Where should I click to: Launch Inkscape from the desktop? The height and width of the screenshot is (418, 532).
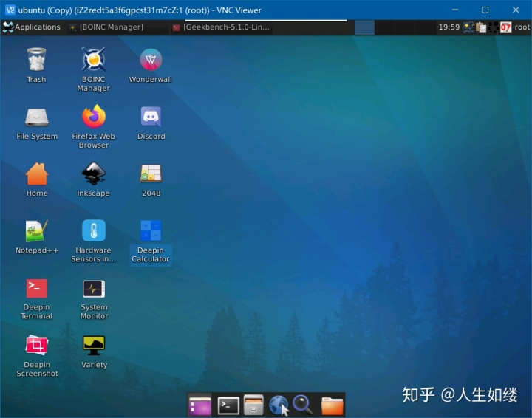click(x=94, y=174)
